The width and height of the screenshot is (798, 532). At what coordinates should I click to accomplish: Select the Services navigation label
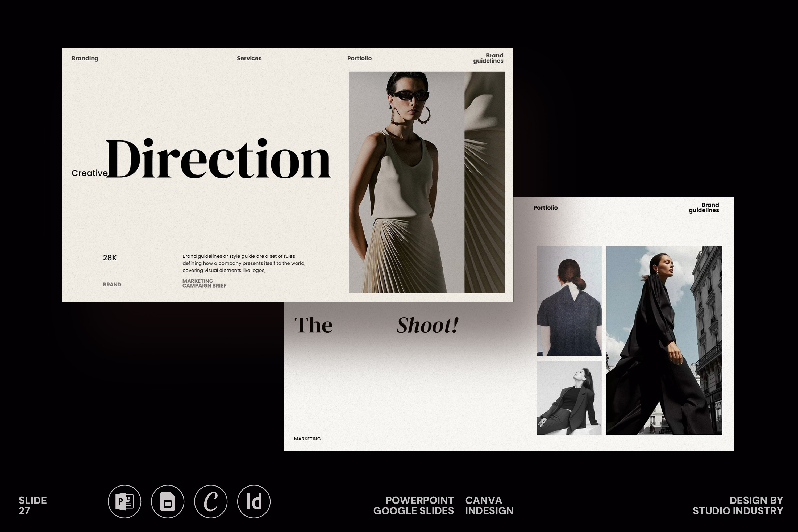tap(249, 58)
